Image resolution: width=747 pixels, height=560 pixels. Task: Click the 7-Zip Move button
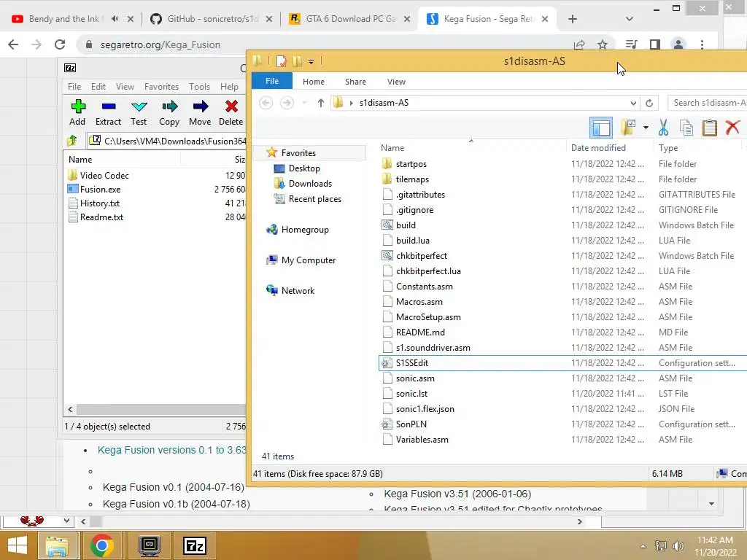pyautogui.click(x=200, y=112)
